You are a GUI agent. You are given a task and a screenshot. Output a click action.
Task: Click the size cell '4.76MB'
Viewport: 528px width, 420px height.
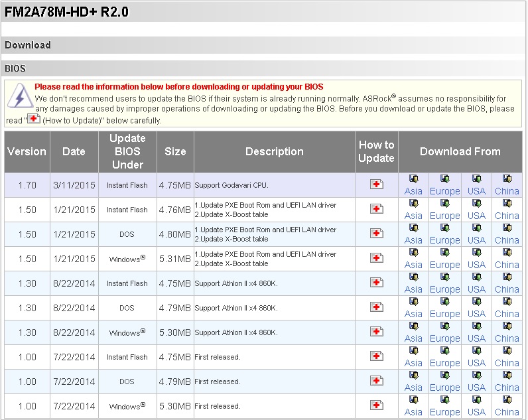click(174, 210)
